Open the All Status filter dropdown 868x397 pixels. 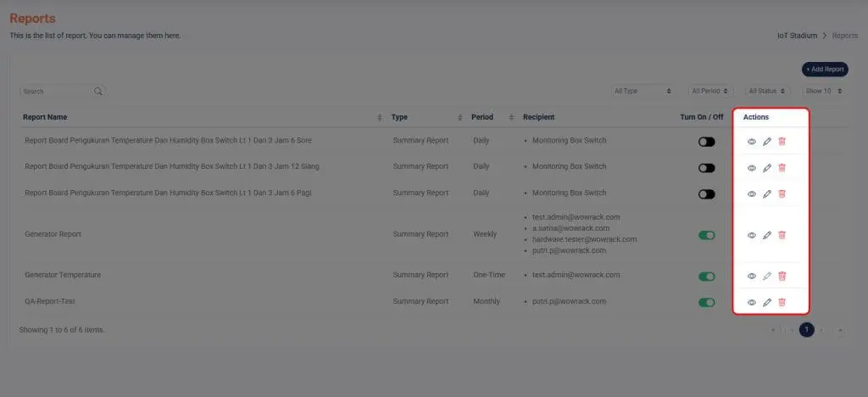click(767, 91)
